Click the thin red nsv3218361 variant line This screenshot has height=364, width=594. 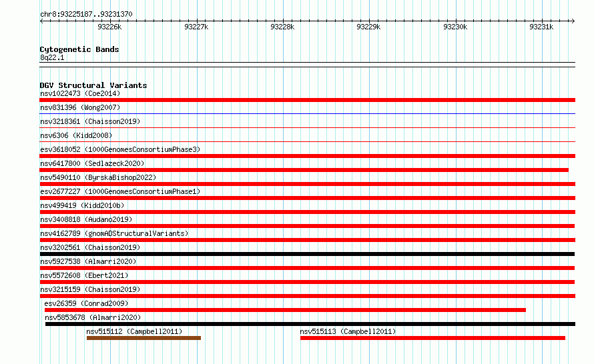coord(307,127)
